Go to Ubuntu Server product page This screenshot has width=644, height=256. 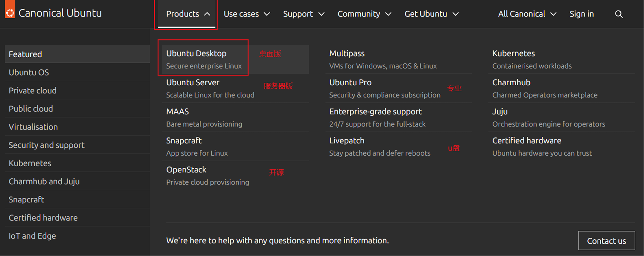click(193, 83)
